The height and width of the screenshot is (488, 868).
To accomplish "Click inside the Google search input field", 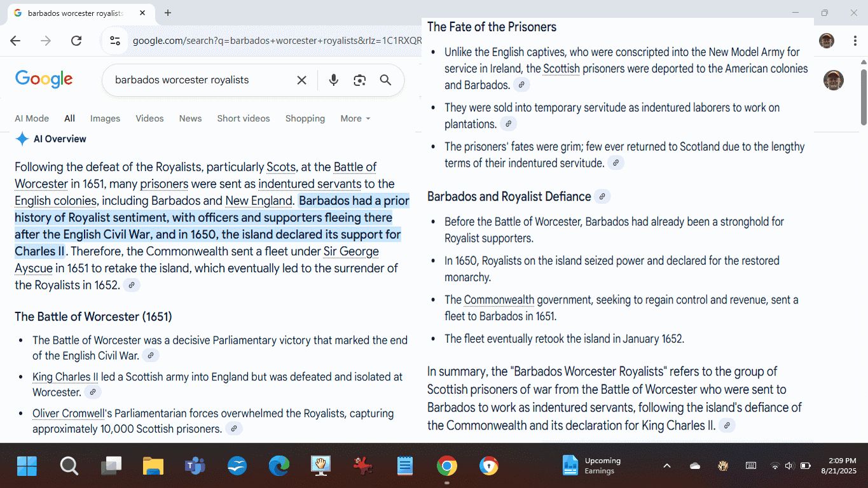I will tap(197, 80).
